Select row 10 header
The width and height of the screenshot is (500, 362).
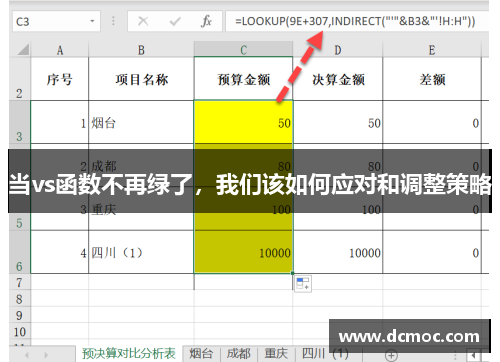tap(19, 331)
